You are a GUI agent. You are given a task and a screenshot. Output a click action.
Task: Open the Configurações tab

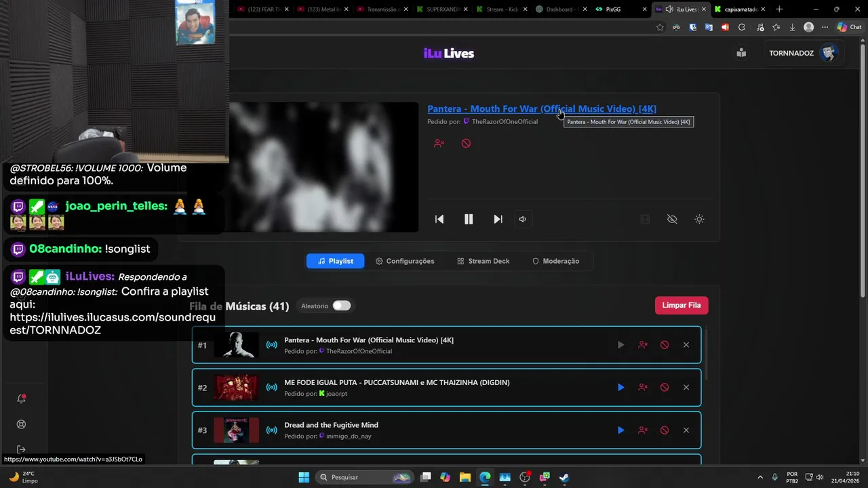coord(405,261)
